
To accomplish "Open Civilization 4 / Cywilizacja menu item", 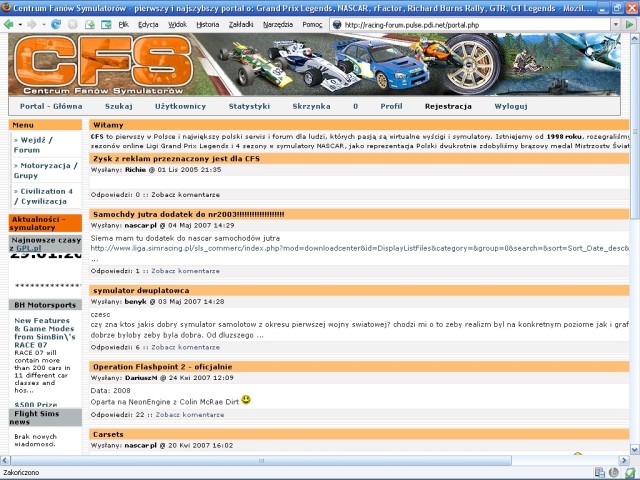I will pos(43,196).
